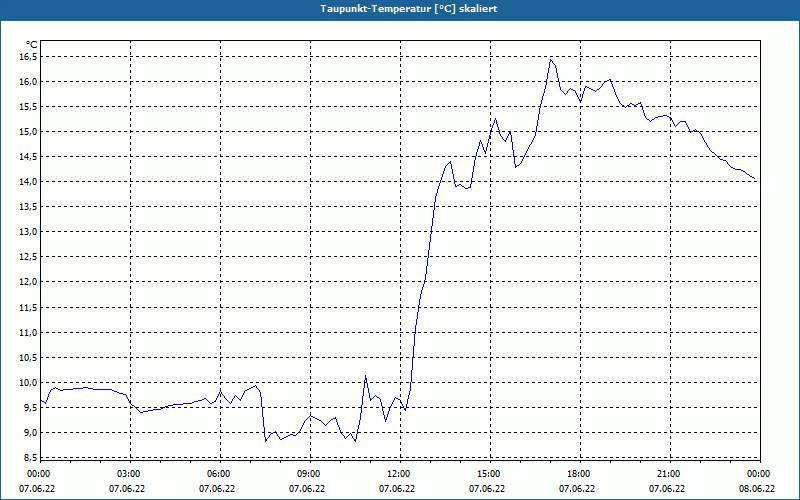Click the 18:00 time label
This screenshot has height=500, width=800.
pos(580,474)
